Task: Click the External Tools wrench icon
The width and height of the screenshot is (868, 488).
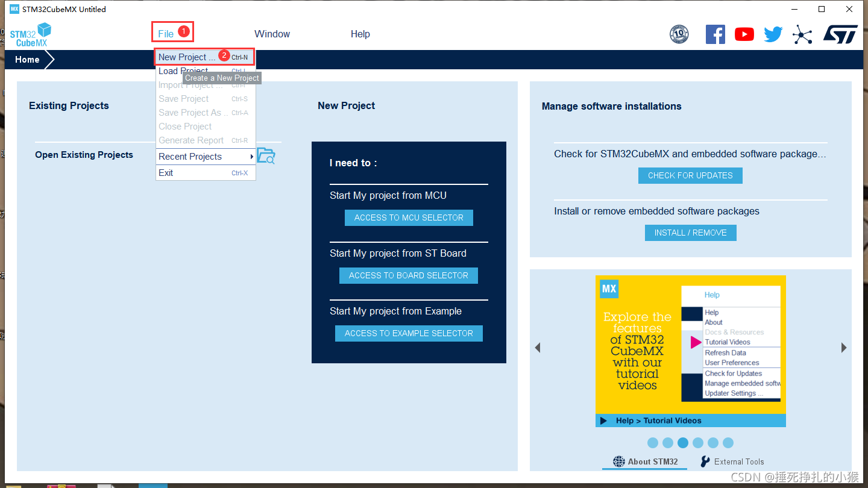Action: coord(705,461)
